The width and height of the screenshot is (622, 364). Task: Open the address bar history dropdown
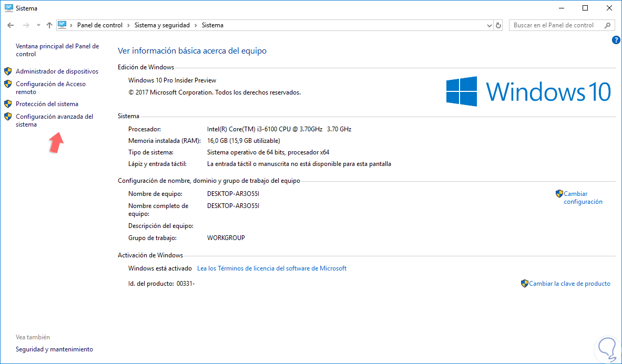click(x=489, y=25)
